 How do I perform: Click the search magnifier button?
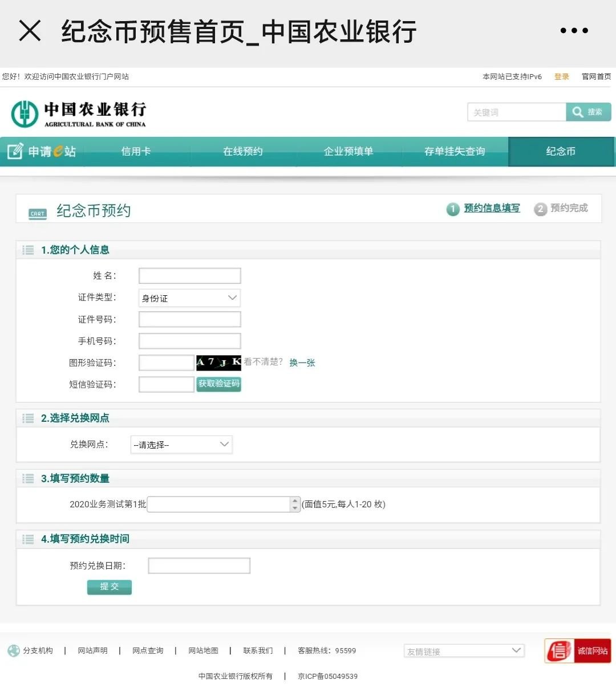click(x=588, y=112)
